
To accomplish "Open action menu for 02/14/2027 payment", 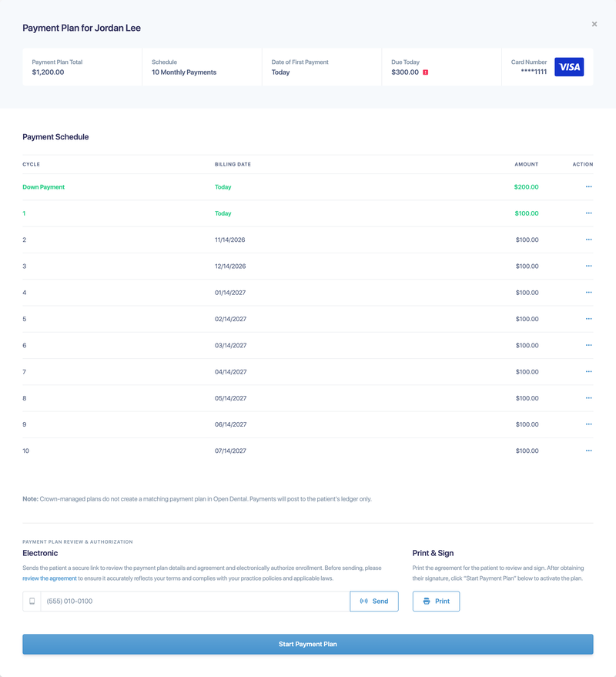I will [588, 319].
